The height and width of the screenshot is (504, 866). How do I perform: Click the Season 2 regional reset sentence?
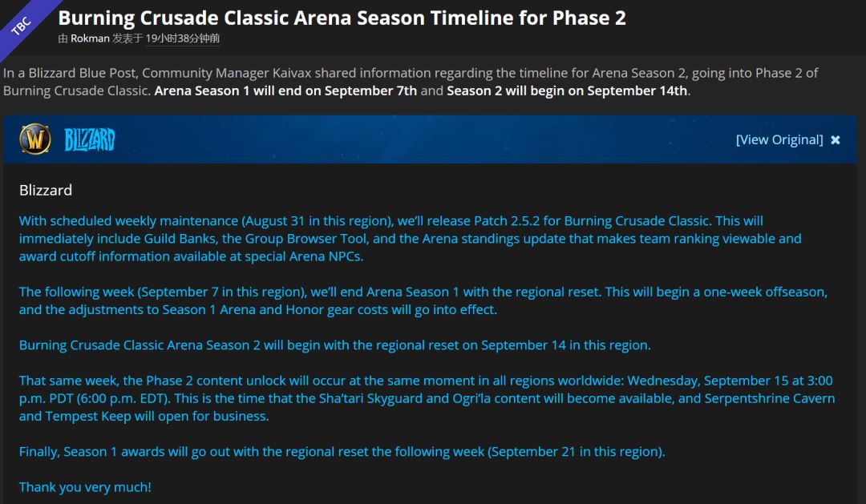(x=334, y=345)
